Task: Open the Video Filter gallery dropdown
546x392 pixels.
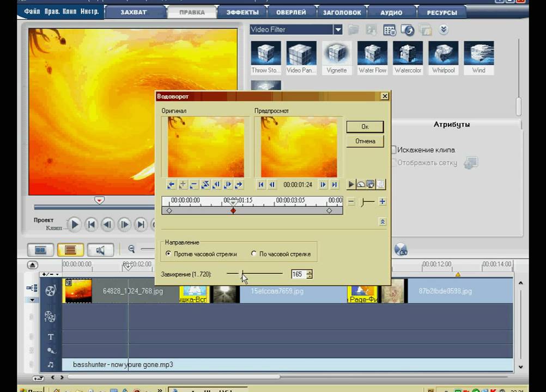Action: [338, 29]
